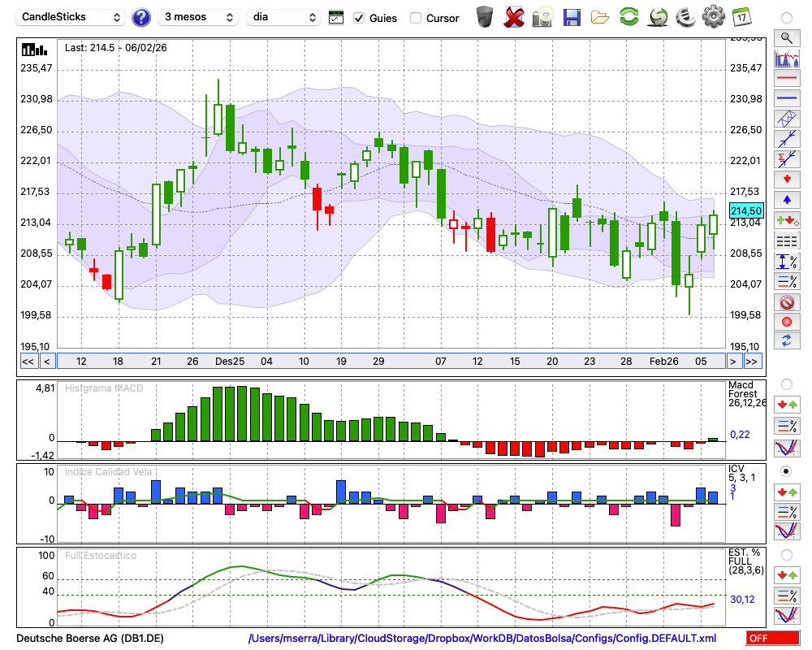Click the calendar icon in top toolbar
The height and width of the screenshot is (650, 812).
click(741, 17)
